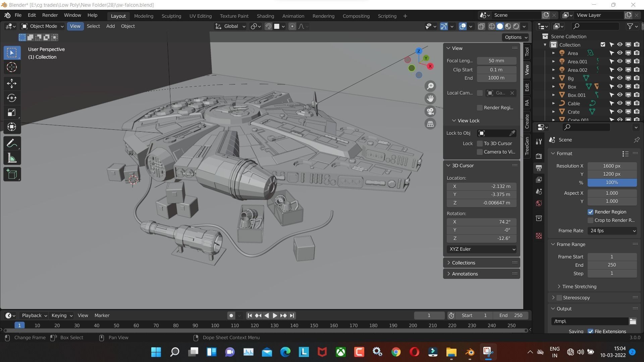
Task: Check Crop to Render Region
Action: [590, 220]
